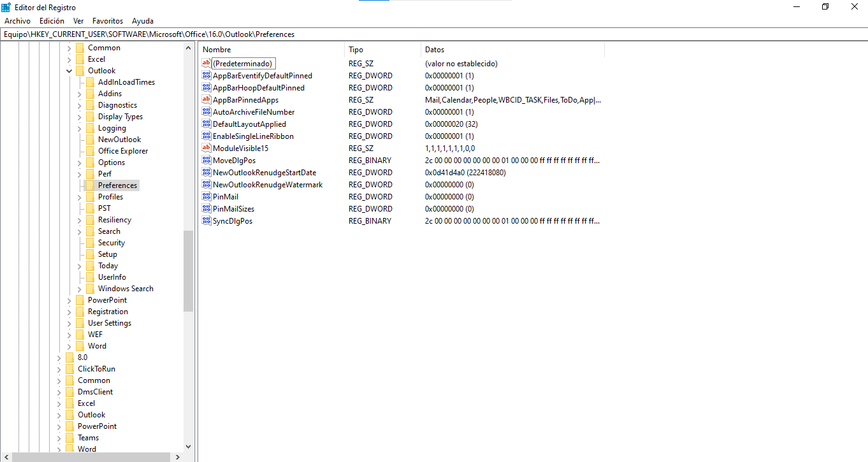Open the Ayuda menu
The image size is (868, 462).
(143, 21)
